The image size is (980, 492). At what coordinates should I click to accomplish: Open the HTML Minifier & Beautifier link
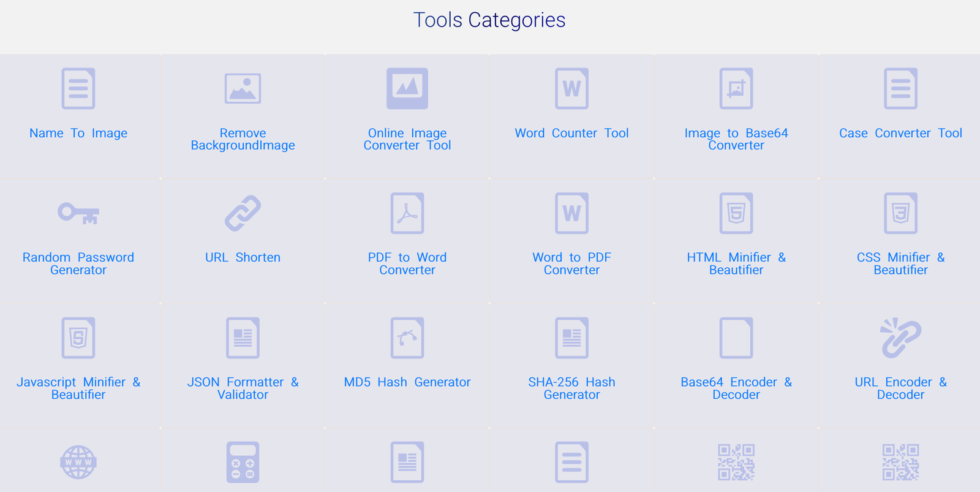pos(736,263)
